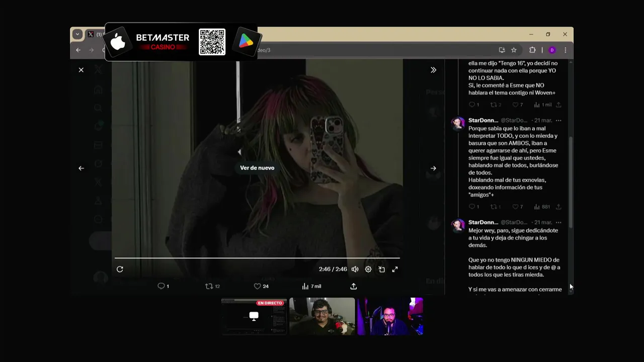Viewport: 644px width, 362px height.
Task: Open more options on the 'Porque sabía' reply
Action: click(x=558, y=121)
